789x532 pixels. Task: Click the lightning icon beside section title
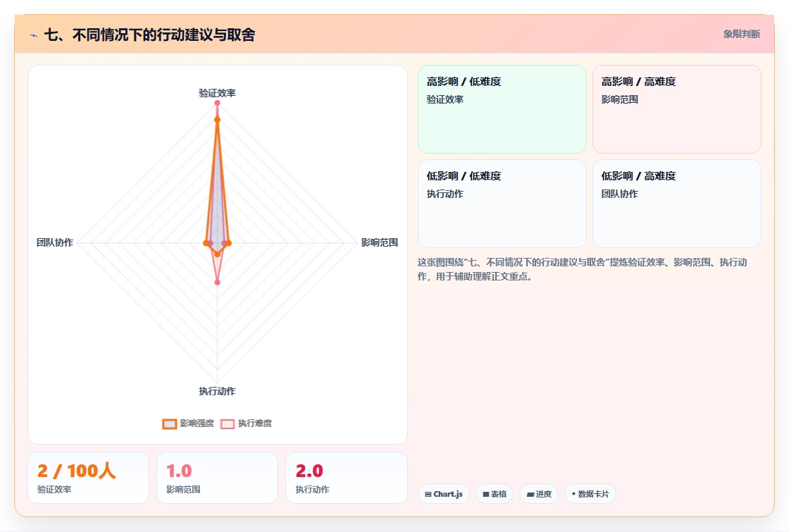click(x=34, y=35)
